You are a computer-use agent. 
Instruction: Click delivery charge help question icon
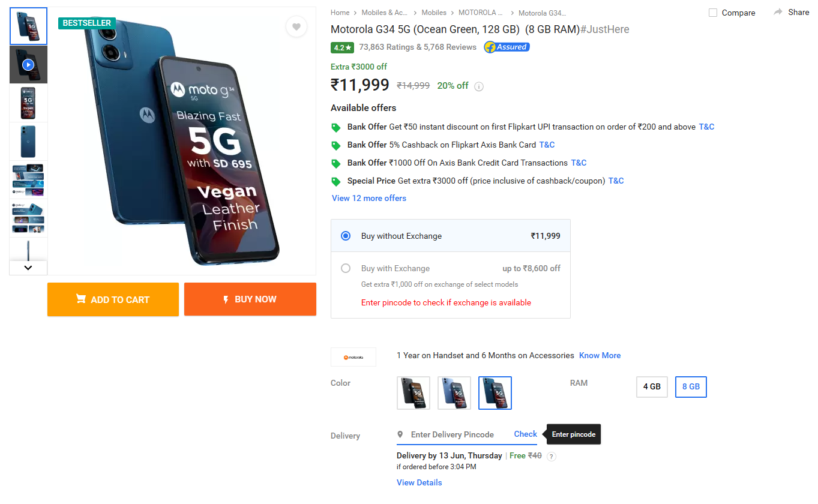(552, 457)
